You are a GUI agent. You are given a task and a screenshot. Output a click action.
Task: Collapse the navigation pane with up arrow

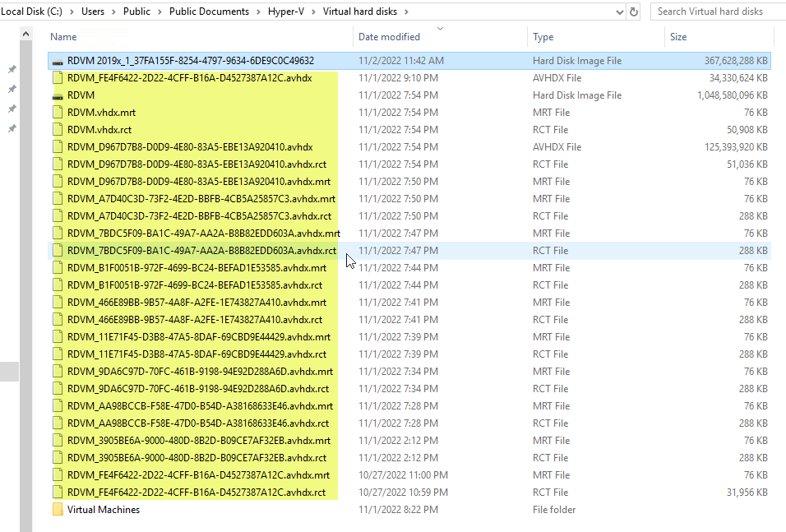[x=26, y=34]
